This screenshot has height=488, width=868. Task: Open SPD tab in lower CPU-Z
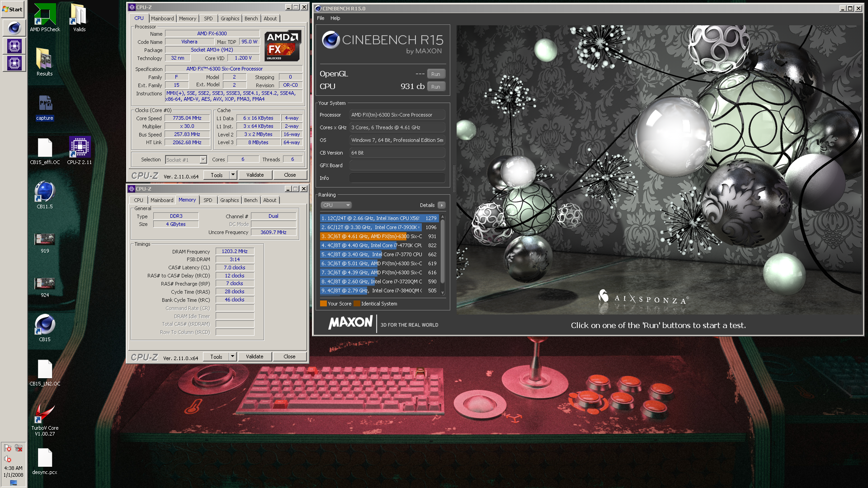pos(208,200)
